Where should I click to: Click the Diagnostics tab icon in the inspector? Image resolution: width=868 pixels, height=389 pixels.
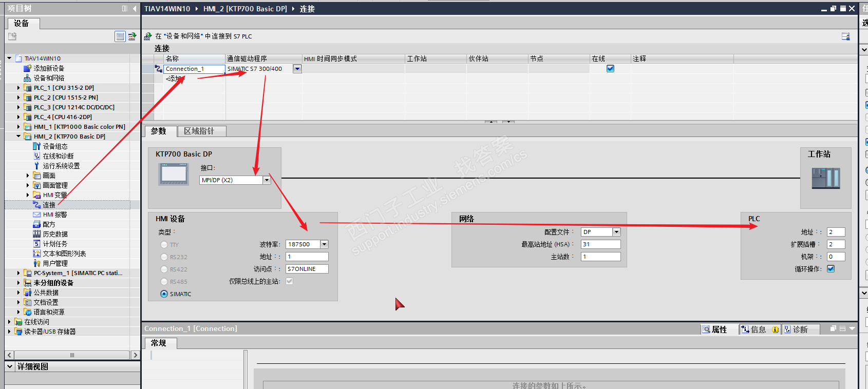[787, 329]
